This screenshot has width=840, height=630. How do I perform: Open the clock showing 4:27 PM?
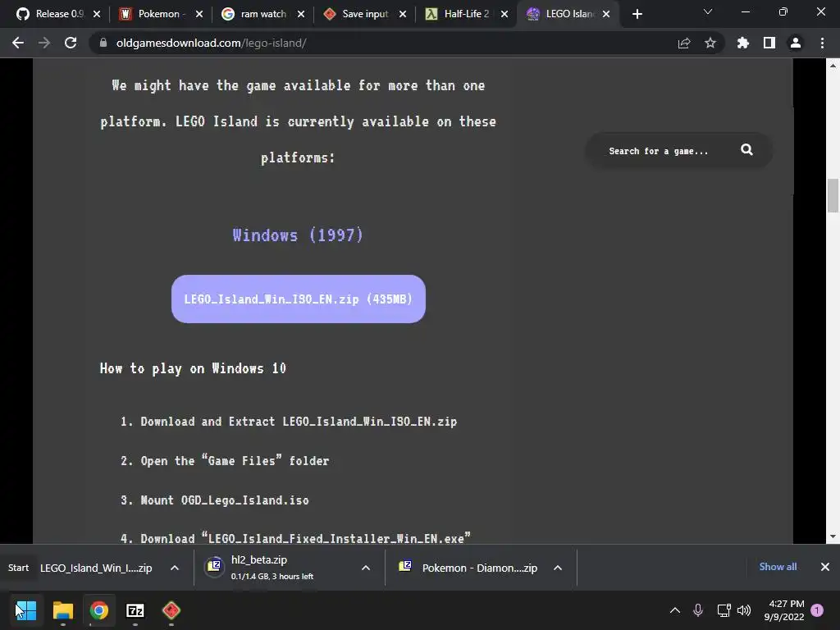click(784, 610)
